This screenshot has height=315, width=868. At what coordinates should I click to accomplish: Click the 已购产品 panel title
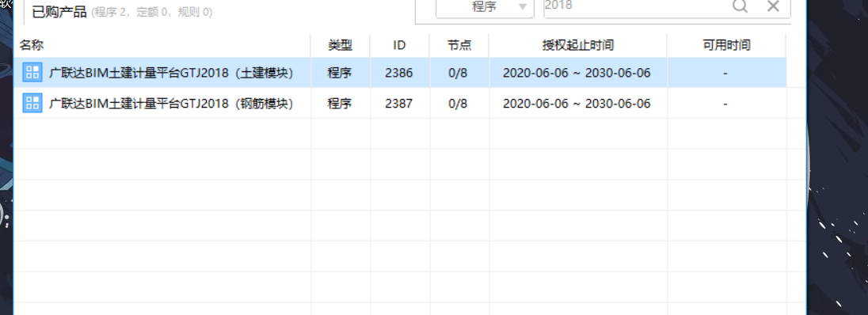(x=59, y=12)
